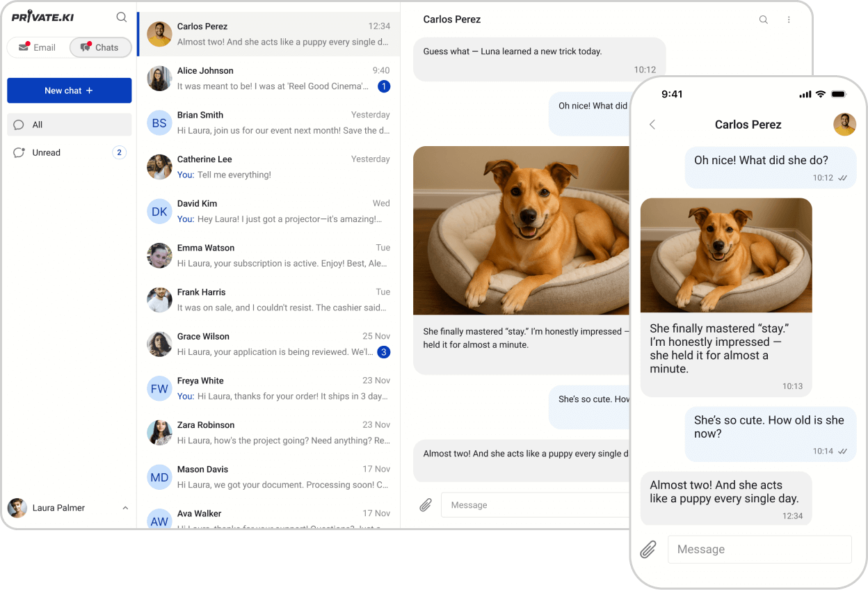This screenshot has height=590, width=868.
Task: Search within the Carlos Perez conversation
Action: pos(763,19)
